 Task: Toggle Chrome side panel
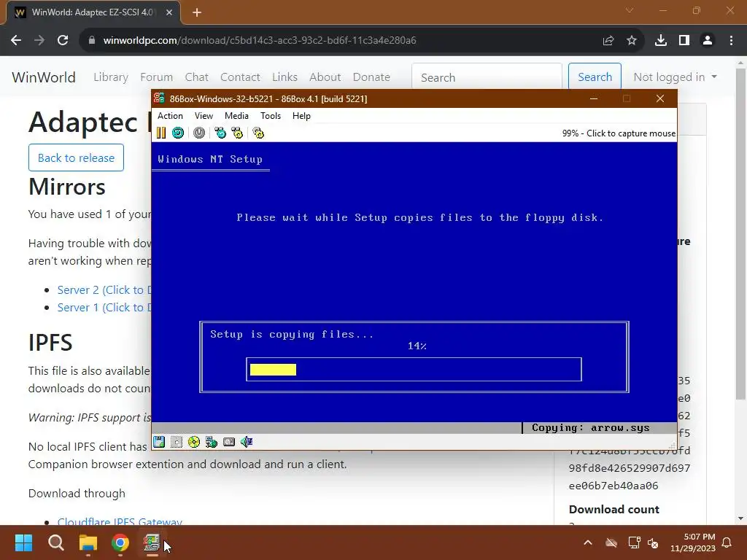tap(684, 41)
